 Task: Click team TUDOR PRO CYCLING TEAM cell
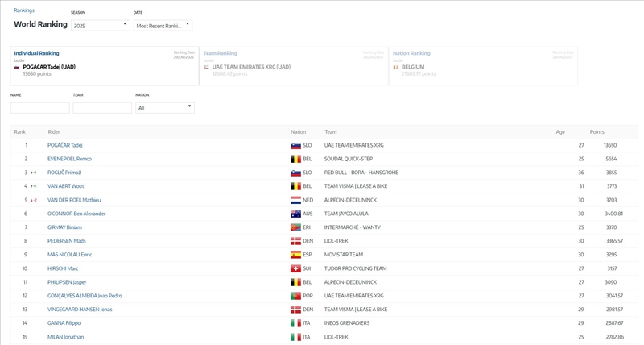[x=355, y=268]
